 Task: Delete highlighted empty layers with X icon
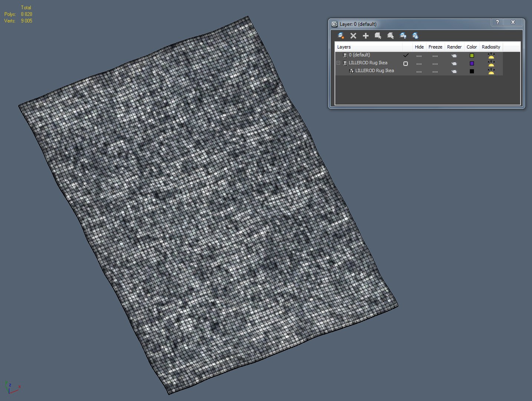click(353, 36)
